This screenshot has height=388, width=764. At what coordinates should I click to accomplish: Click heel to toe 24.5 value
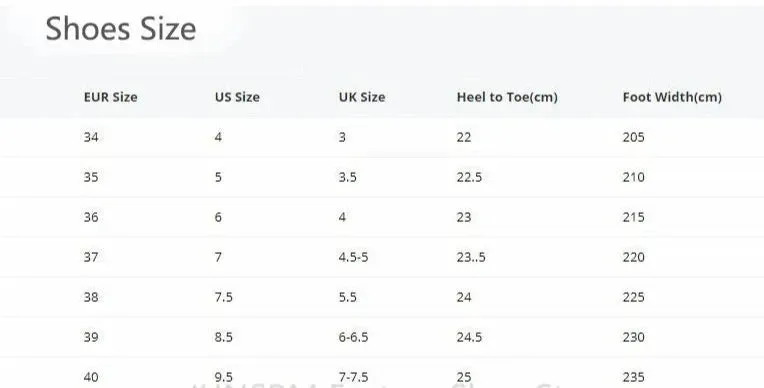coord(469,337)
